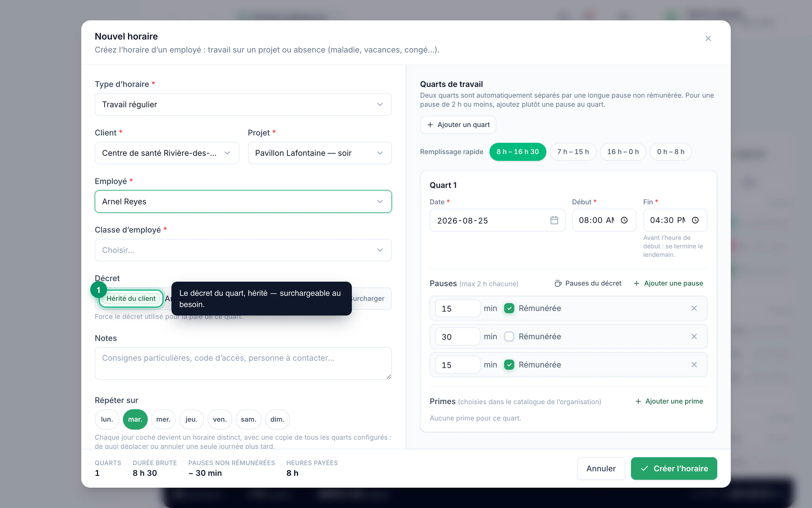
Task: Toggle repeat on lun.
Action: click(107, 419)
